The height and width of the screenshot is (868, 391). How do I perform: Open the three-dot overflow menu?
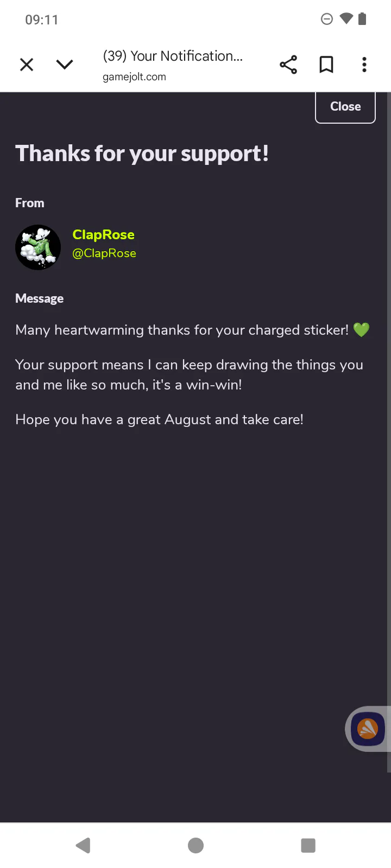coord(364,65)
